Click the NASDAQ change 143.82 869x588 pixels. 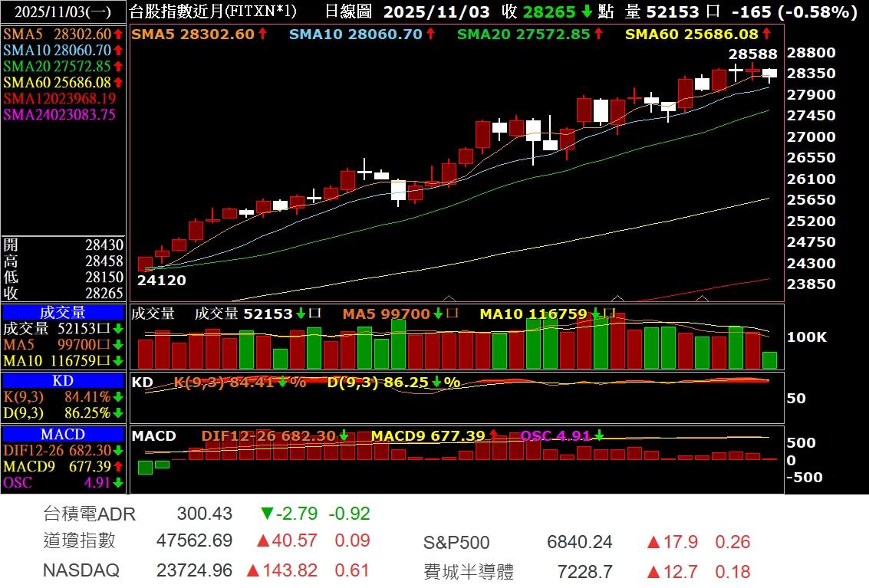282,570
